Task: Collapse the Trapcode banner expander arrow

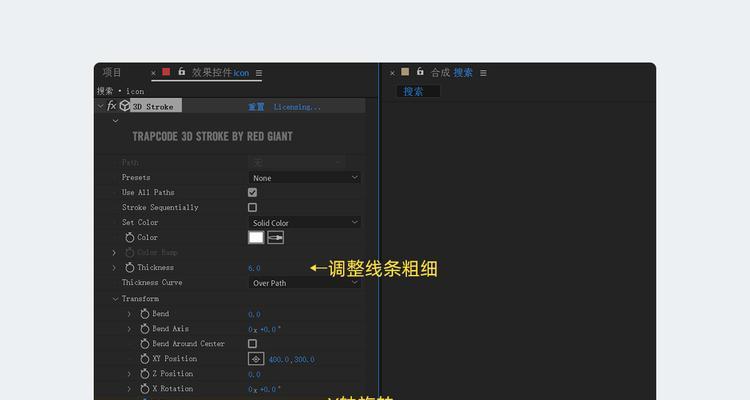Action: click(x=115, y=121)
